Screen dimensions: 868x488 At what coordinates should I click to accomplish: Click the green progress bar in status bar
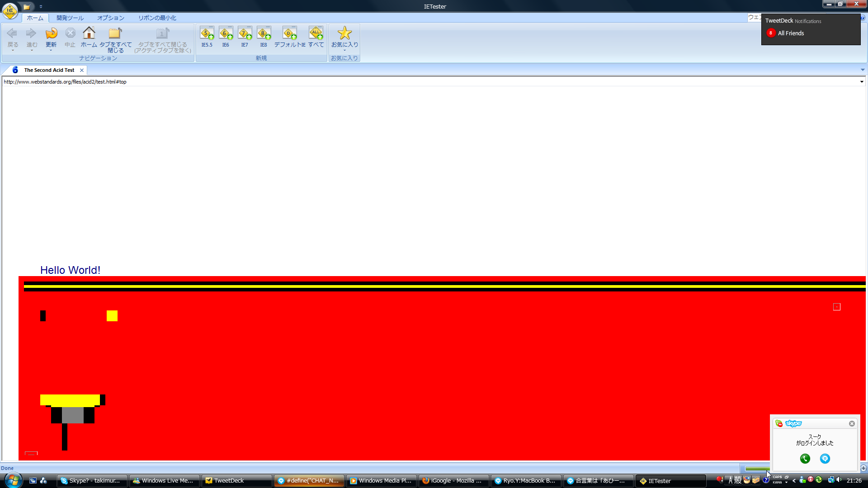click(757, 469)
